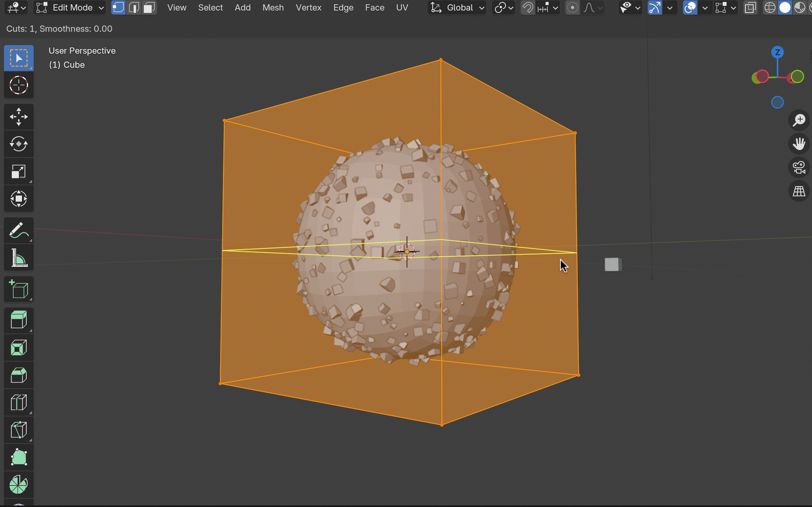Toggle camera view button

point(799,168)
